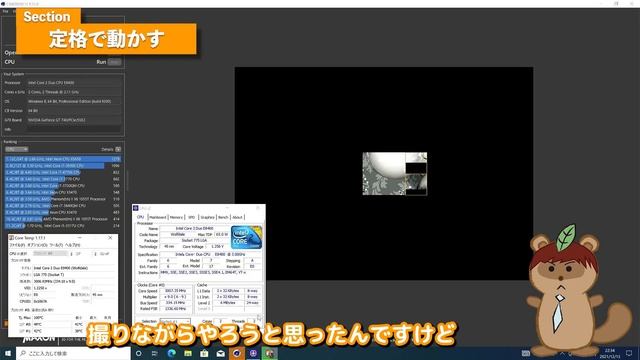Open the CPU-Z socket Selection dropdown
Viewport: 640px width, 360px height.
point(175,322)
